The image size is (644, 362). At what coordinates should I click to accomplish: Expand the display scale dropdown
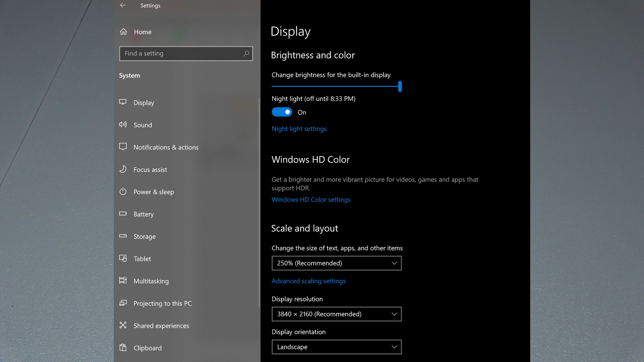(337, 263)
